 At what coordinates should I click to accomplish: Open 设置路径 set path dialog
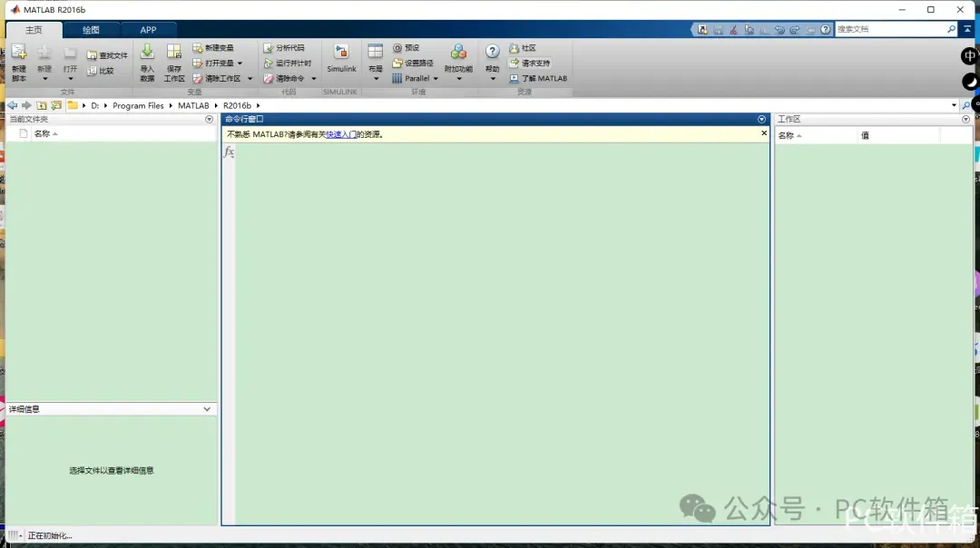click(x=413, y=64)
